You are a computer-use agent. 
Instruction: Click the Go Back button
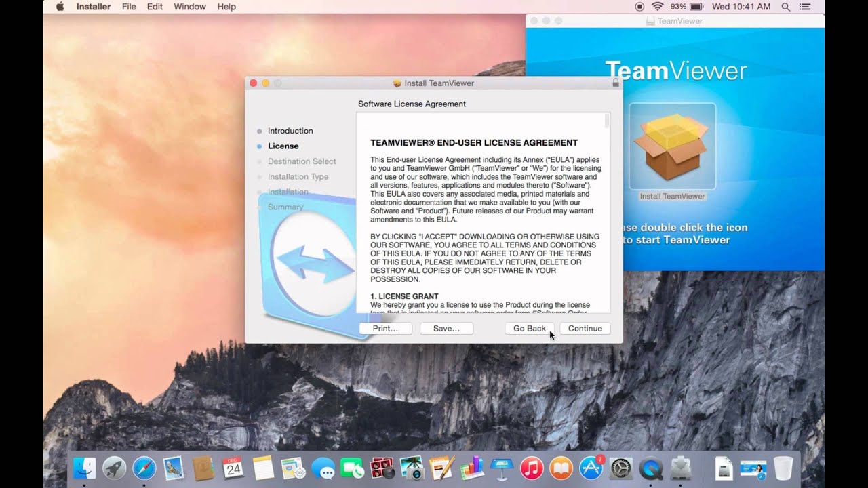[x=529, y=328]
